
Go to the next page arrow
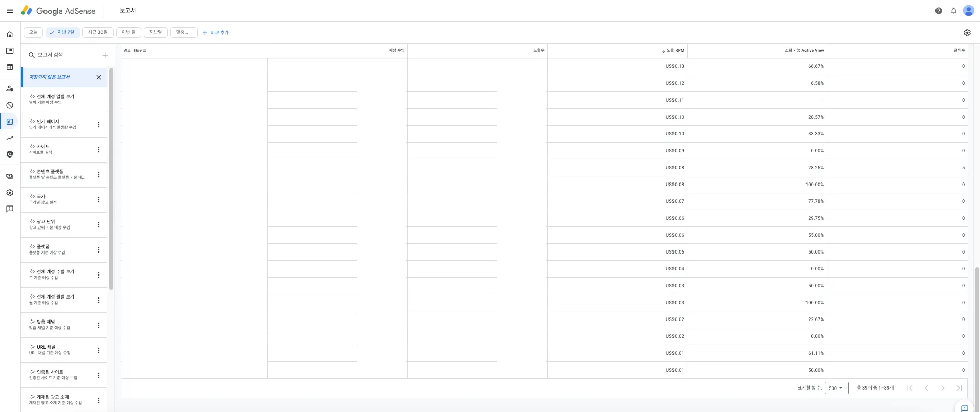(943, 388)
